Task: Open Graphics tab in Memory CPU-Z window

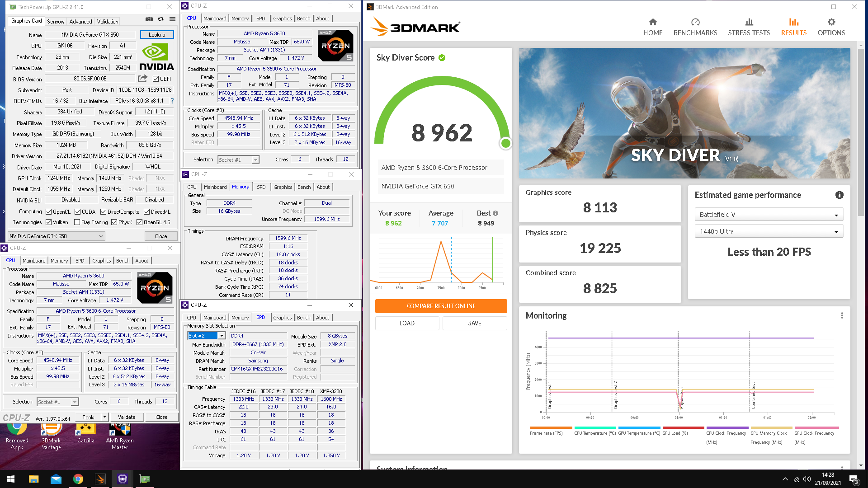Action: (x=283, y=187)
